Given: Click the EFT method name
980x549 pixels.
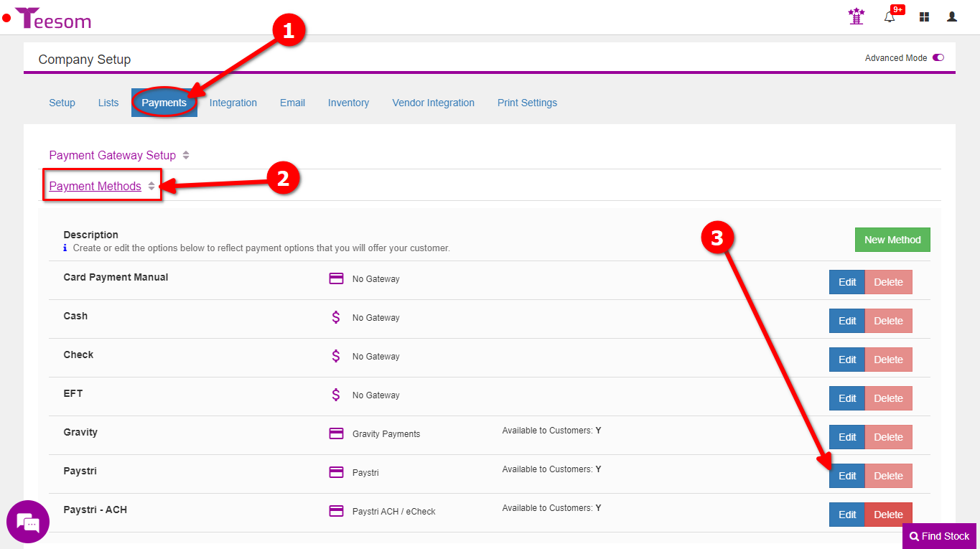Looking at the screenshot, I should [73, 393].
